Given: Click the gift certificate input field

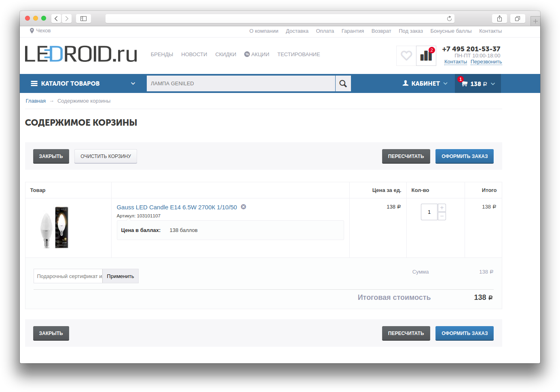Looking at the screenshot, I should pyautogui.click(x=68, y=276).
